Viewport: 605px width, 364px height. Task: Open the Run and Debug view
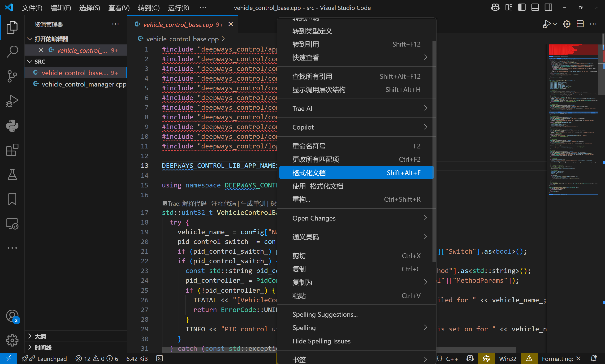pyautogui.click(x=12, y=101)
